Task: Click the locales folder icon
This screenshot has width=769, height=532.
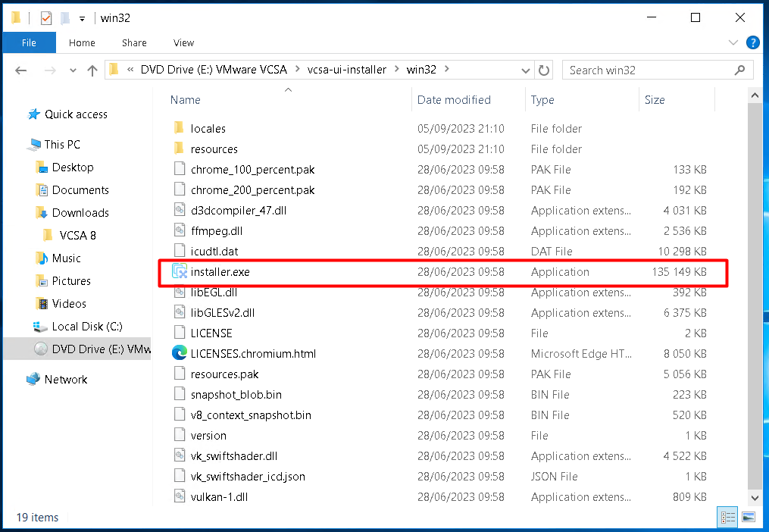Action: (180, 128)
